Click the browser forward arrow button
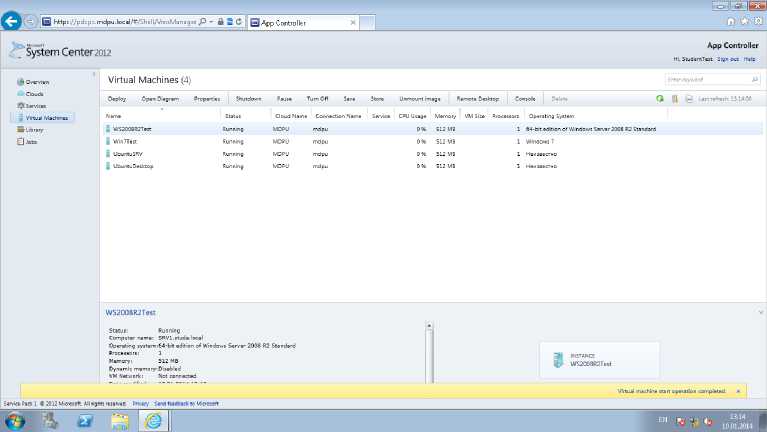The width and height of the screenshot is (767, 432). click(x=30, y=22)
